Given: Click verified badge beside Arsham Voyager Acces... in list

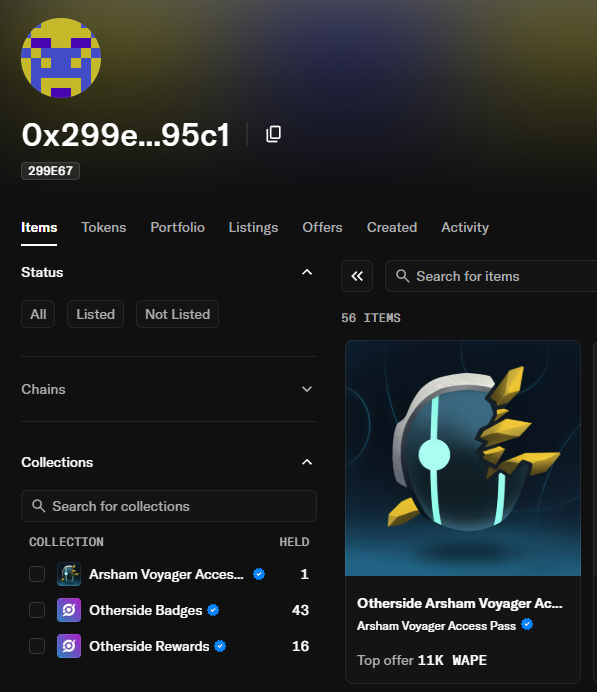Looking at the screenshot, I should point(259,574).
